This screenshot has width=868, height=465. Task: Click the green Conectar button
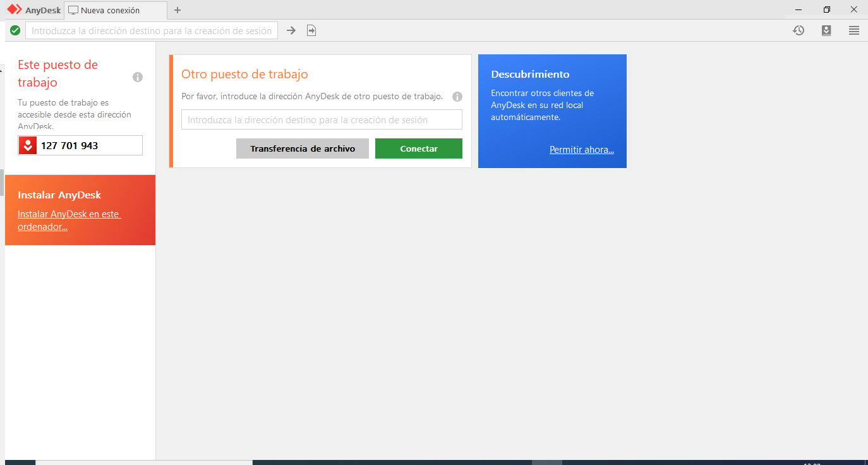(419, 148)
